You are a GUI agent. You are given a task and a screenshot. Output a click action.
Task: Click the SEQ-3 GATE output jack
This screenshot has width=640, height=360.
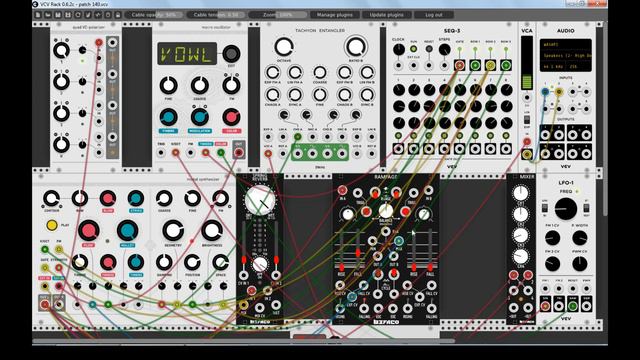(460, 65)
